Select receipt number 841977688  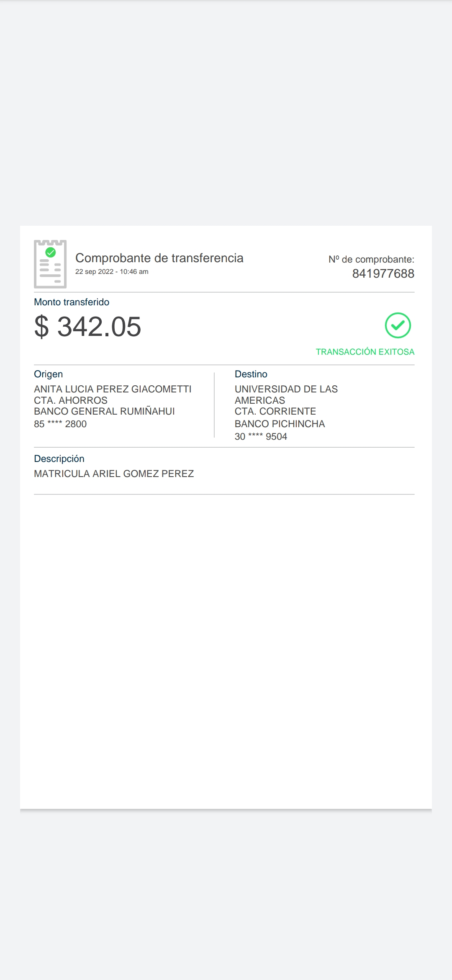[383, 273]
